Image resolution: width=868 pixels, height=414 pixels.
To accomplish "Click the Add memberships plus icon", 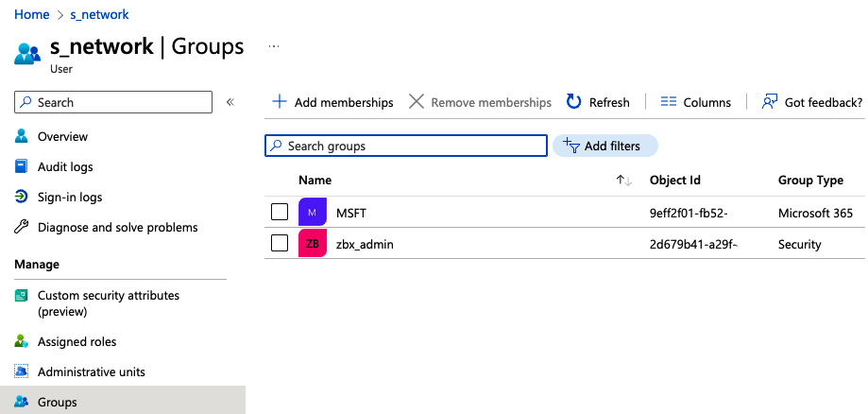I will tap(280, 102).
